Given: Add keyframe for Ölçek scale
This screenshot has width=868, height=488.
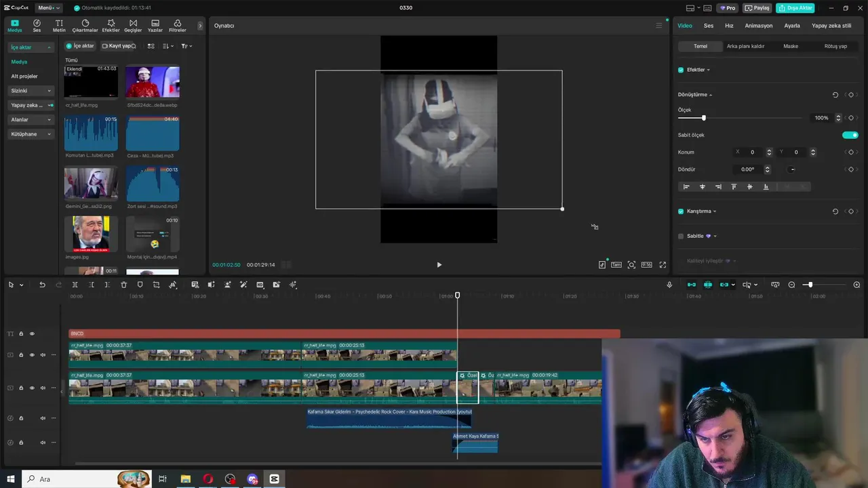Looking at the screenshot, I should point(851,118).
